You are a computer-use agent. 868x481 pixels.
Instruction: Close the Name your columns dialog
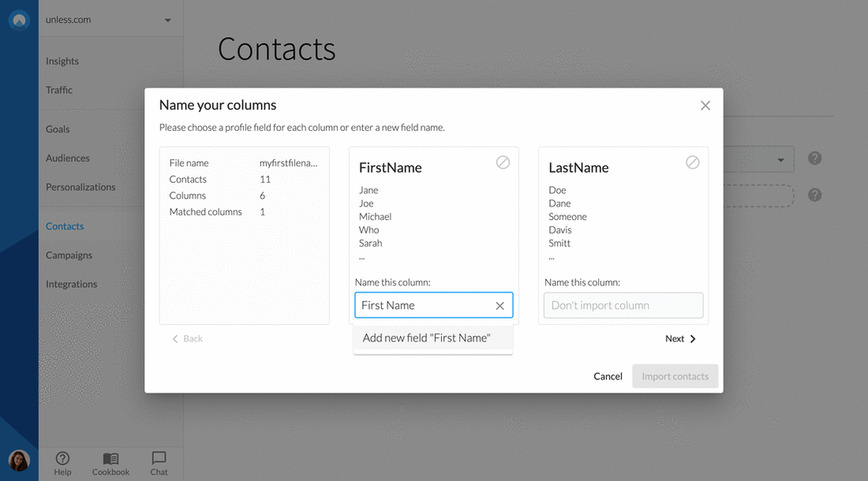tap(705, 105)
